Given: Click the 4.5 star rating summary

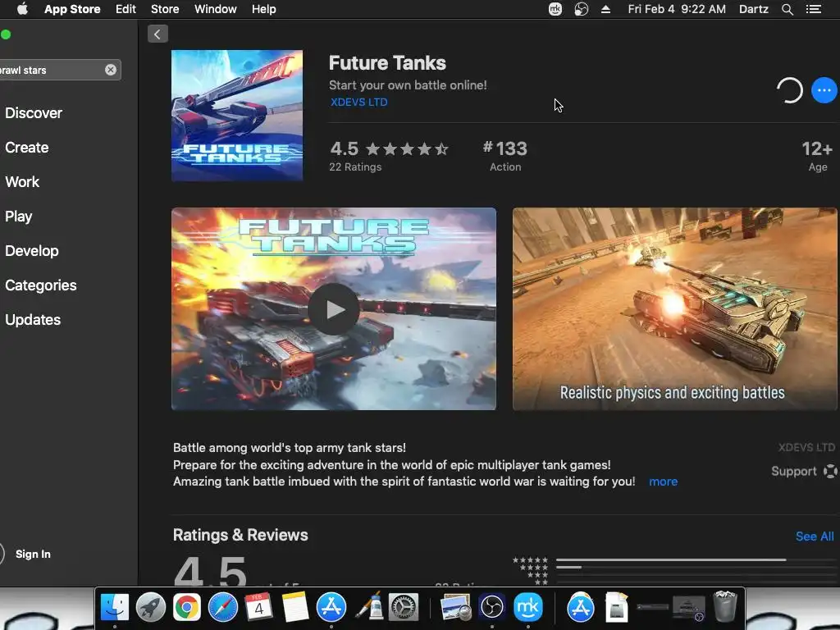Looking at the screenshot, I should point(389,155).
